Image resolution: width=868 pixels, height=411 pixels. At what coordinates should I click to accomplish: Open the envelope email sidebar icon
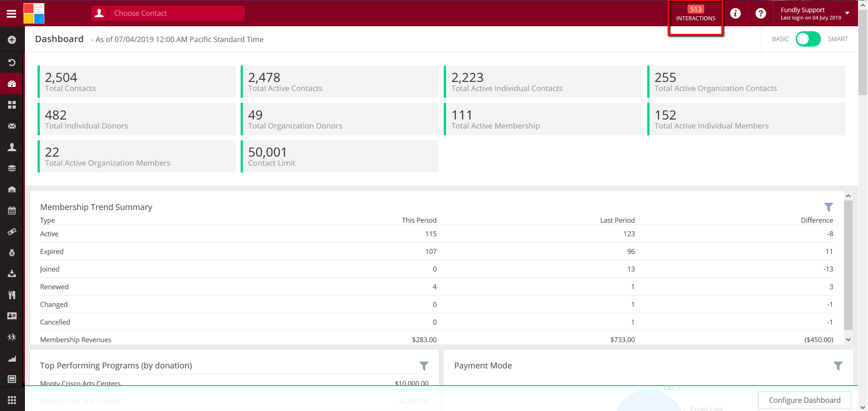pyautogui.click(x=12, y=126)
